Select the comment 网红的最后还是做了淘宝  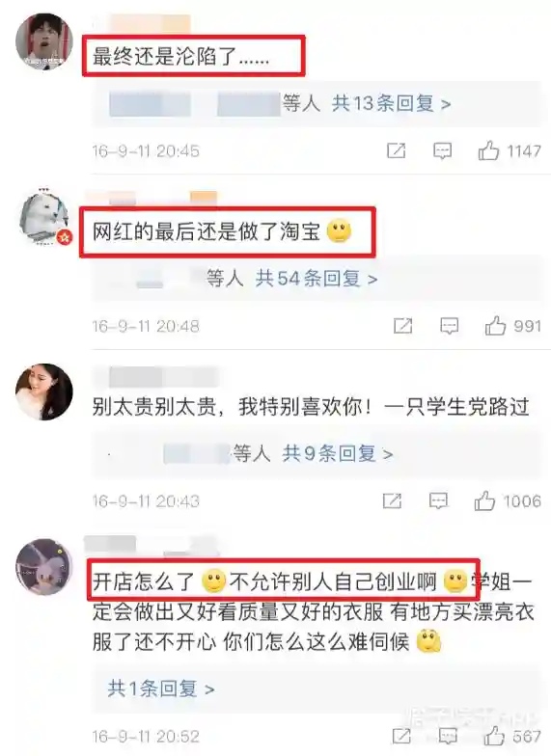pos(207,231)
